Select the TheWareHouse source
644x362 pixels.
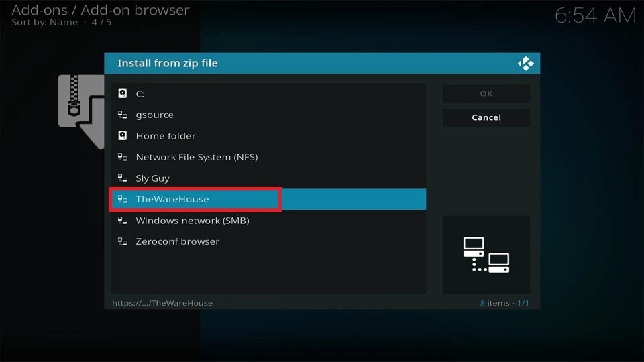(268, 199)
